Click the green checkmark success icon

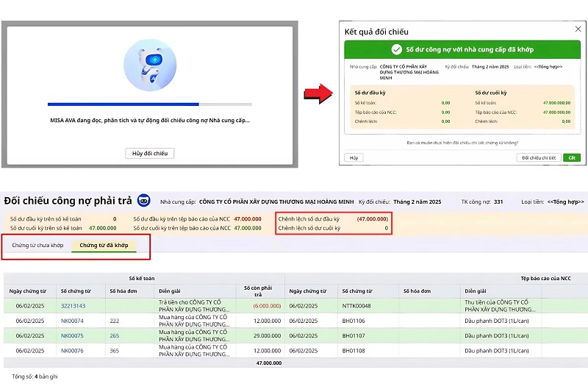pyautogui.click(x=396, y=50)
